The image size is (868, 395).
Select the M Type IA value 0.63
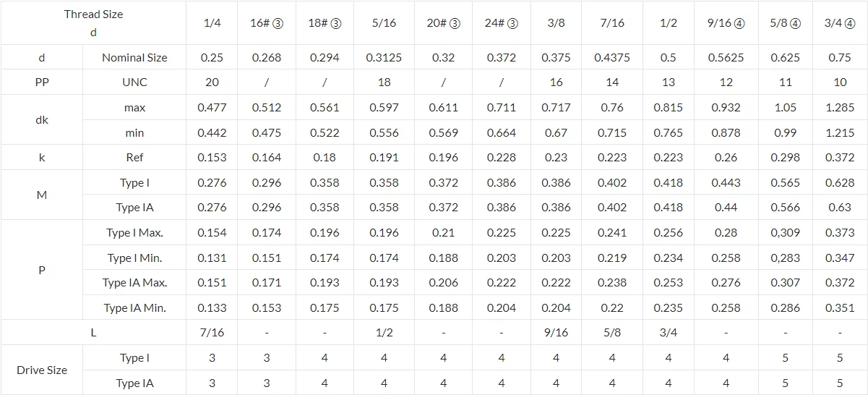click(840, 208)
